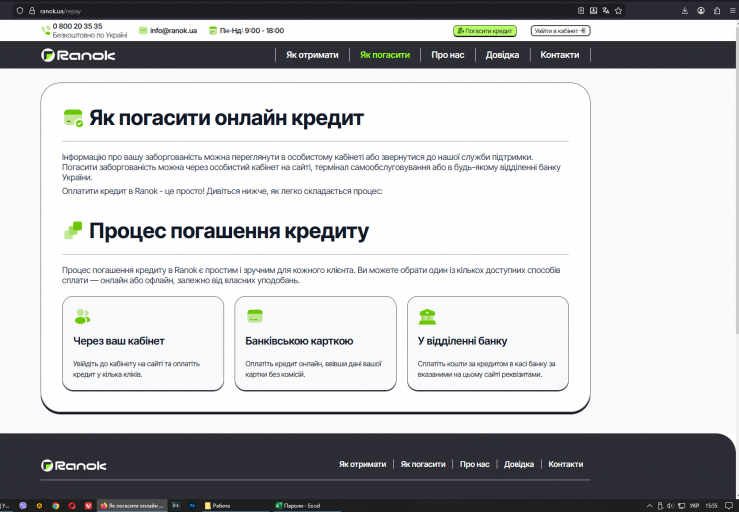
Task: Click 'Як отримати' in the footer
Action: click(x=362, y=464)
